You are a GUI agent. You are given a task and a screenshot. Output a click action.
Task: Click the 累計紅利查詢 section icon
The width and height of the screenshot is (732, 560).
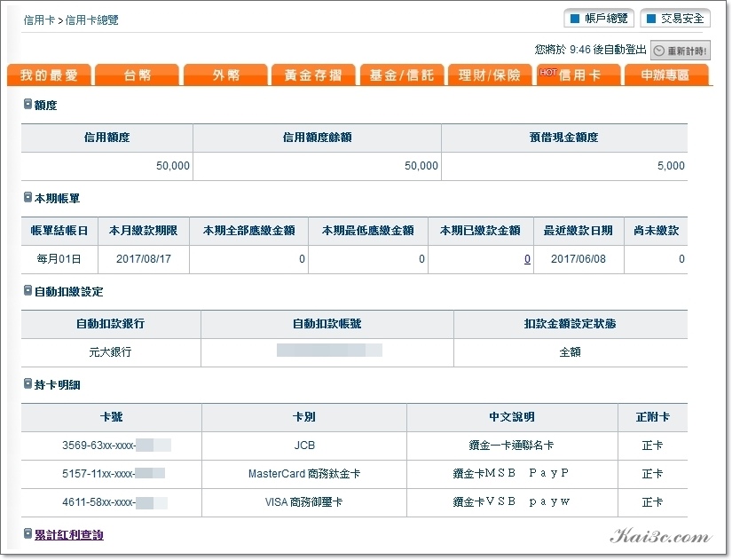(x=28, y=533)
